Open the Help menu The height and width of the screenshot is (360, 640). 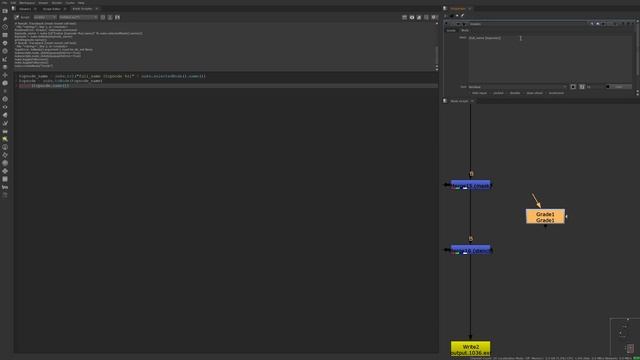coord(81,3)
